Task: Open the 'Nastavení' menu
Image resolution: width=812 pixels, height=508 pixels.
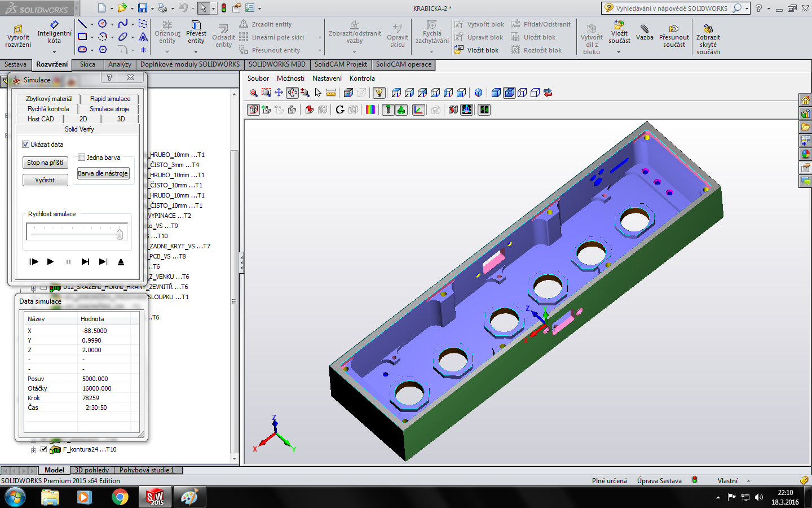Action: point(327,78)
